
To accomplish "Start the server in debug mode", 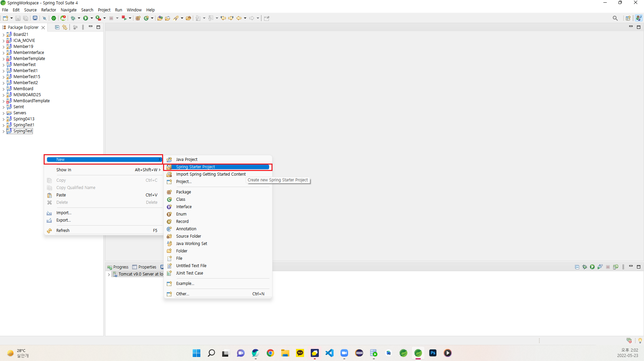I will click(x=585, y=267).
